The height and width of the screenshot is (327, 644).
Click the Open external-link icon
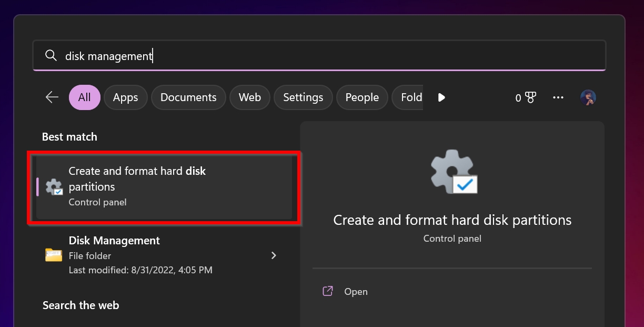click(x=328, y=291)
